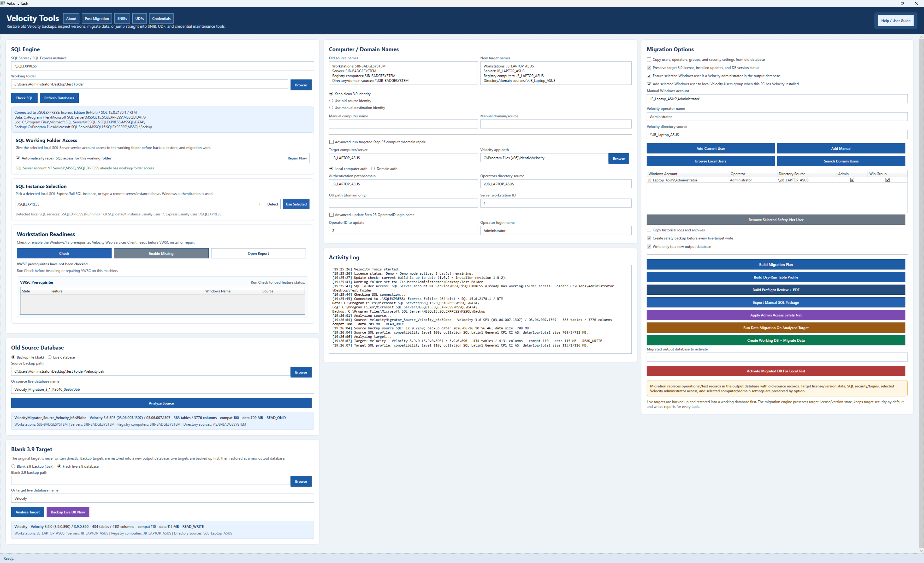Click Backup Live DB Now

(68, 512)
